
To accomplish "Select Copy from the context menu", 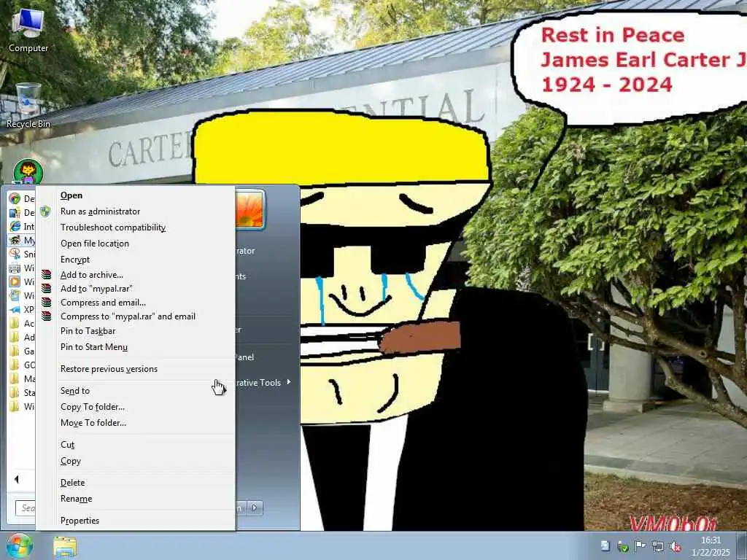I will pyautogui.click(x=135, y=461).
